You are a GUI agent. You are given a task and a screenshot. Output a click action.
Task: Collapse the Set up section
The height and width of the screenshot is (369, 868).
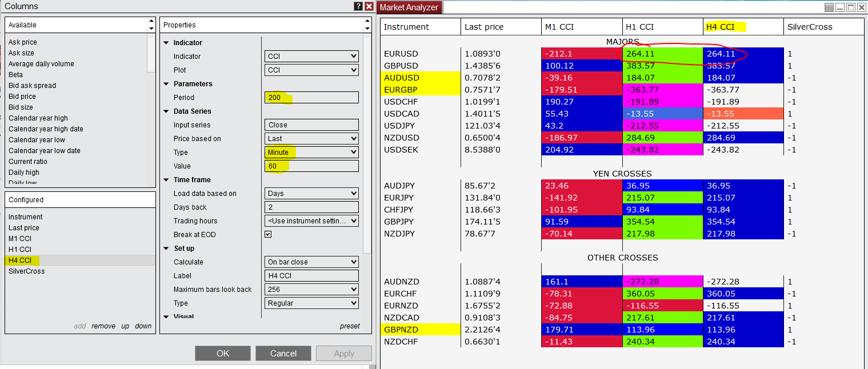click(166, 248)
